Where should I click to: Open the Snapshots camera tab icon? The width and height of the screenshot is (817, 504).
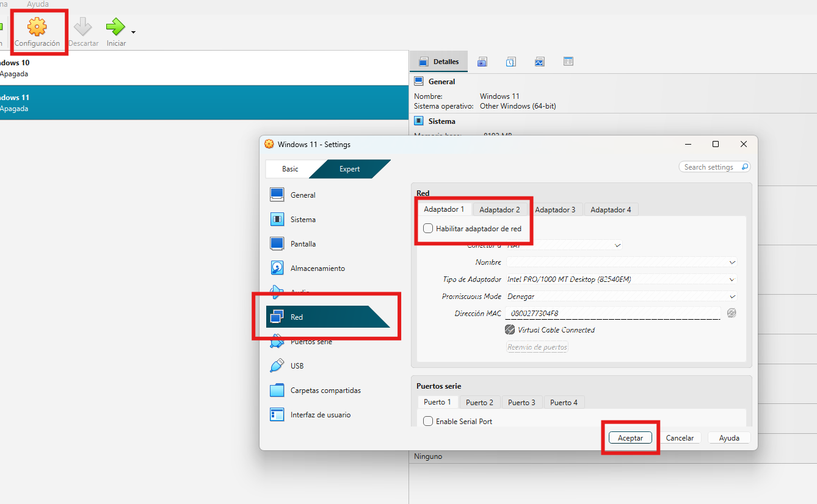click(x=482, y=62)
